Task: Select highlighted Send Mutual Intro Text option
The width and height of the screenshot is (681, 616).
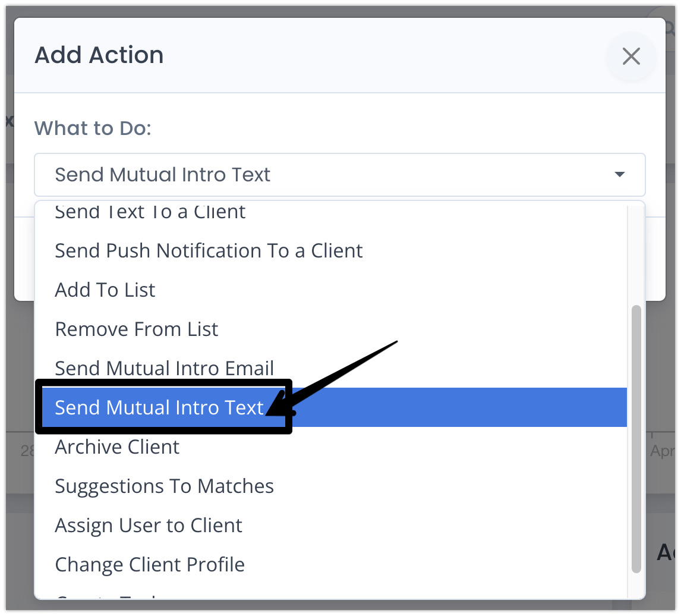Action: [x=159, y=408]
